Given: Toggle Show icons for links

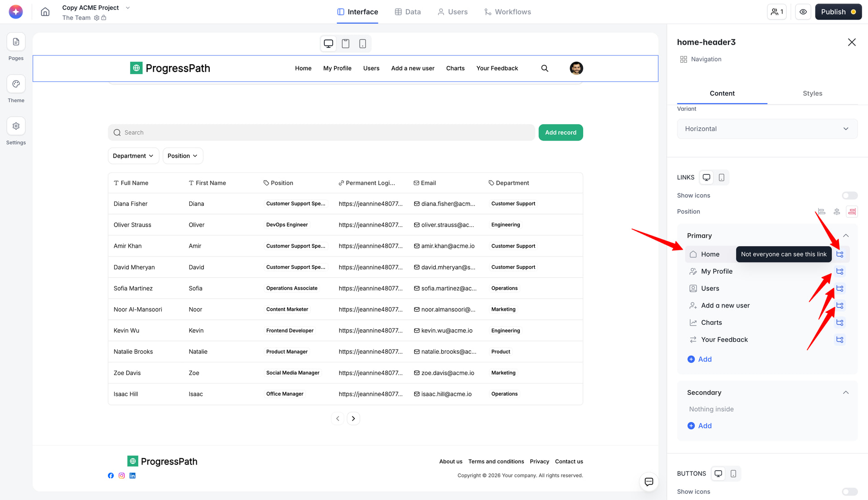Looking at the screenshot, I should pyautogui.click(x=849, y=196).
